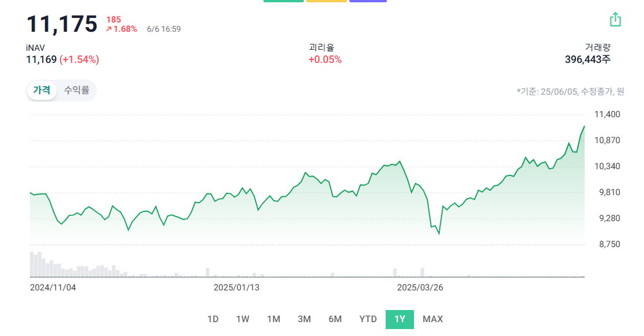Click the 괴리율 value +0.05%
The width and height of the screenshot is (644, 336).
[x=325, y=59]
